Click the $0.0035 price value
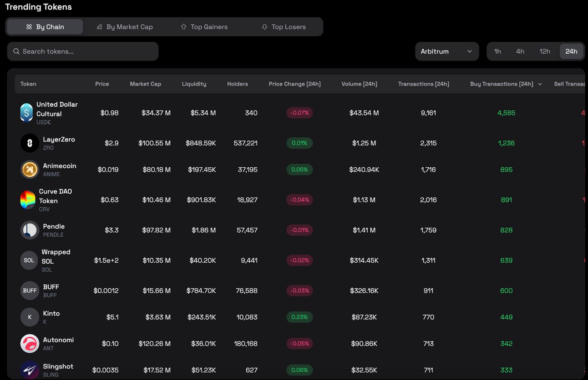Viewport: 588px width, 380px height. (x=105, y=370)
